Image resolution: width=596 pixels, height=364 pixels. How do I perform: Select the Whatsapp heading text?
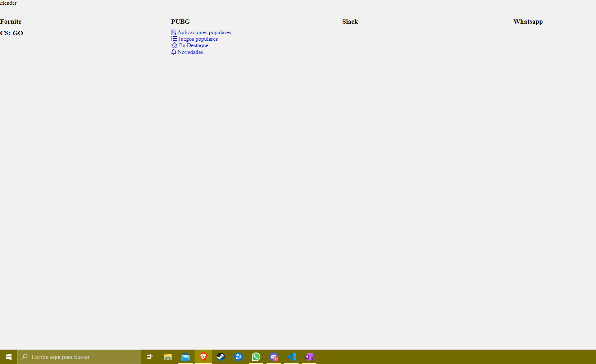(528, 22)
